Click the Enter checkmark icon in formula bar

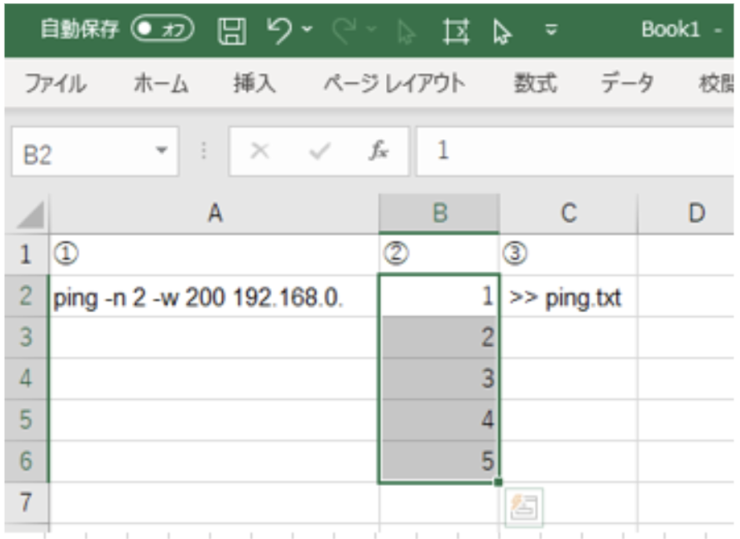point(320,151)
